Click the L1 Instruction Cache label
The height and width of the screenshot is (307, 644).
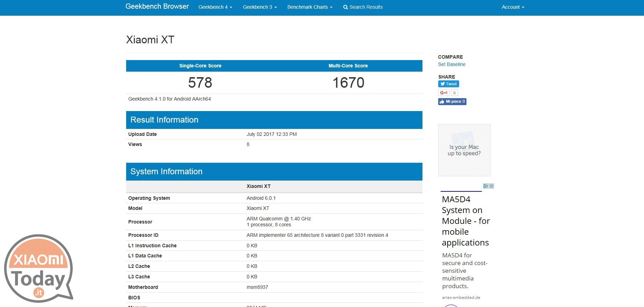[152, 246]
